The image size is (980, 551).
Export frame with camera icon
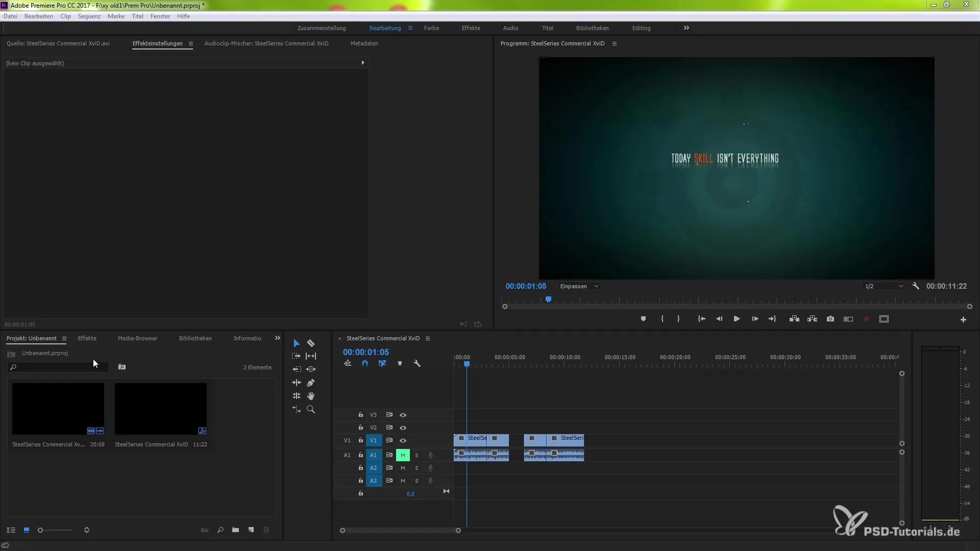pos(830,319)
